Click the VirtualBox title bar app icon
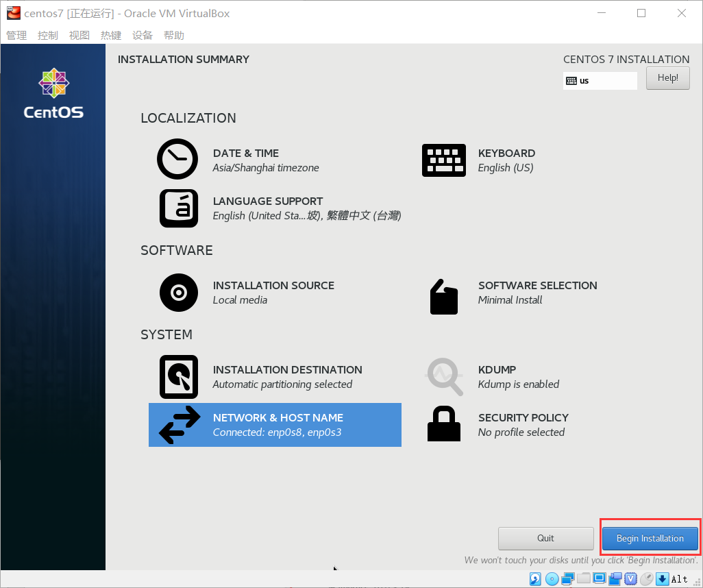The width and height of the screenshot is (703, 588). [14, 13]
